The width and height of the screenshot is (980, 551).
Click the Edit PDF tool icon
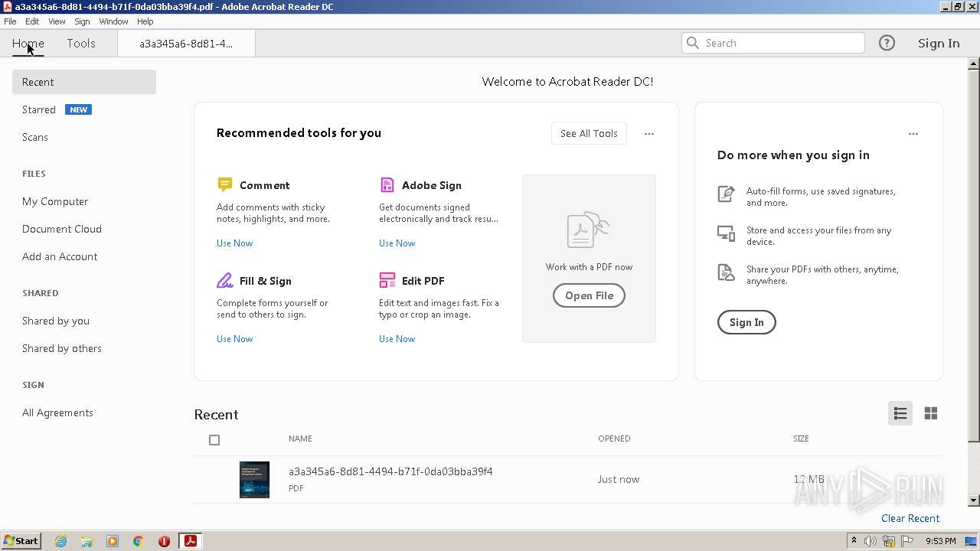pos(387,280)
